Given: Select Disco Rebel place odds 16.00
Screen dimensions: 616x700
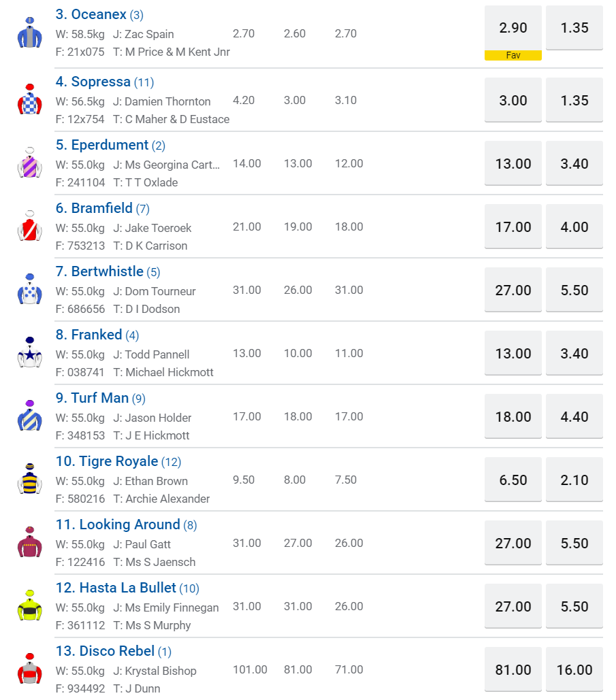Looking at the screenshot, I should tap(574, 669).
